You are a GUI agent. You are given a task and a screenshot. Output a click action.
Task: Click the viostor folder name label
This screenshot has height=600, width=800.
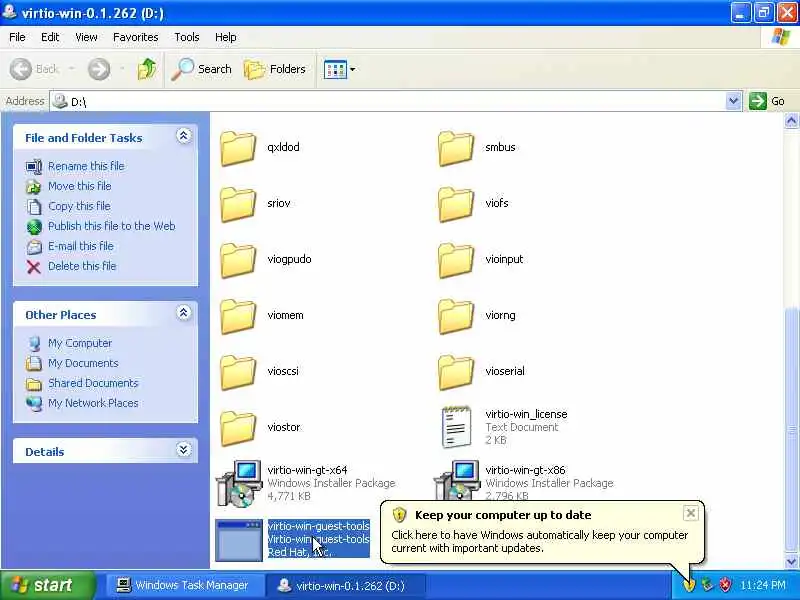(x=284, y=427)
